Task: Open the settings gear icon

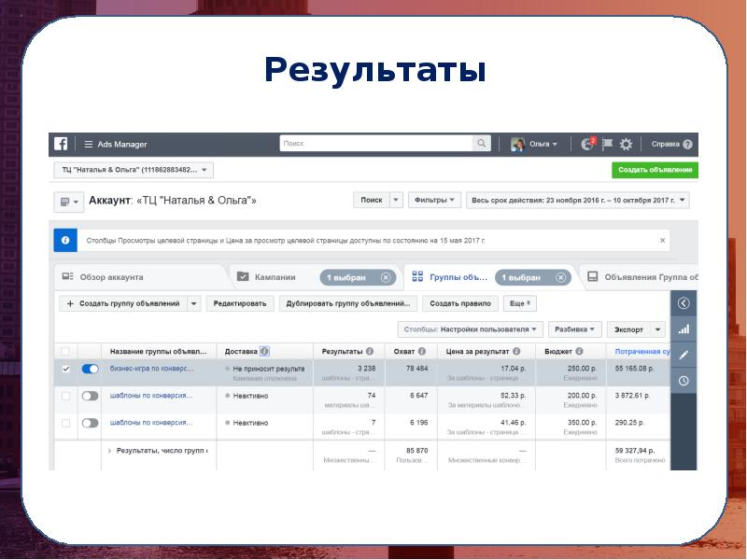Action: coord(626,144)
